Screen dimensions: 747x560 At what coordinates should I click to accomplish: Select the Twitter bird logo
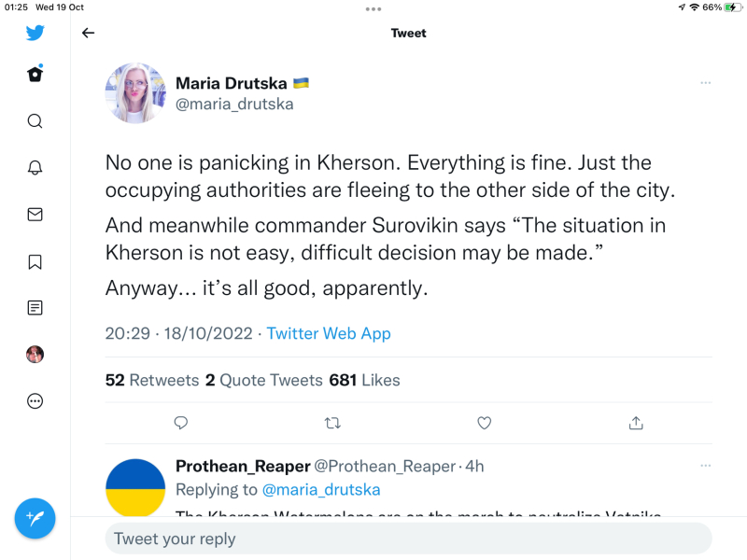point(35,33)
